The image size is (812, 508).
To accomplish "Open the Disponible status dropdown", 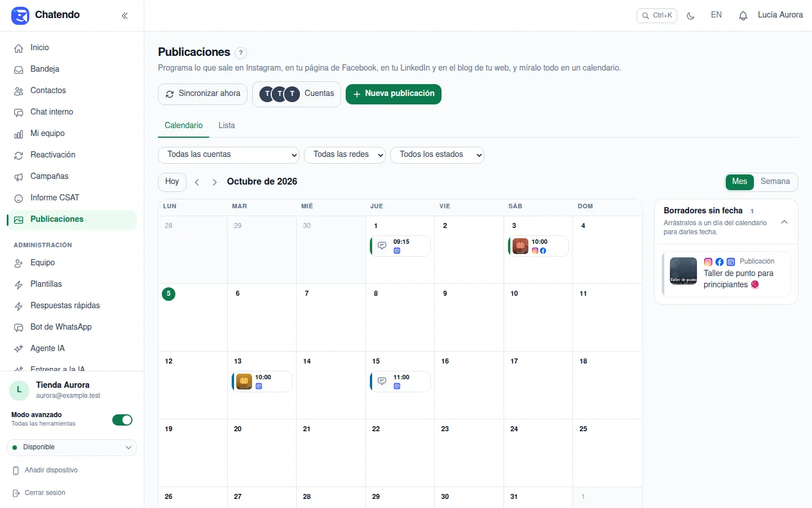I will point(72,448).
